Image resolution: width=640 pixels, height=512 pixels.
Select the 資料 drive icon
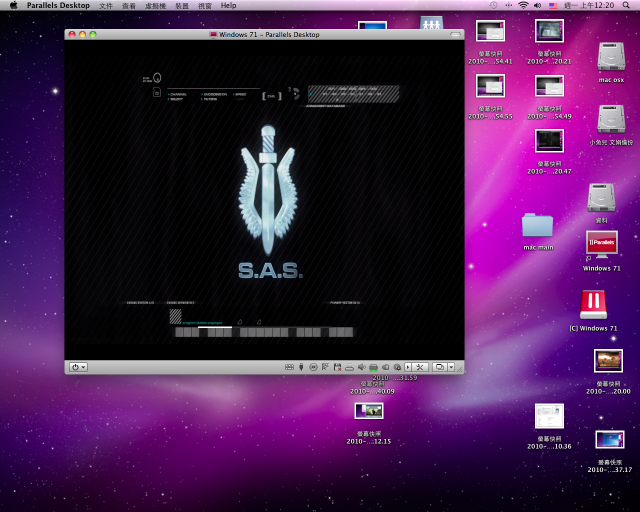pos(601,197)
